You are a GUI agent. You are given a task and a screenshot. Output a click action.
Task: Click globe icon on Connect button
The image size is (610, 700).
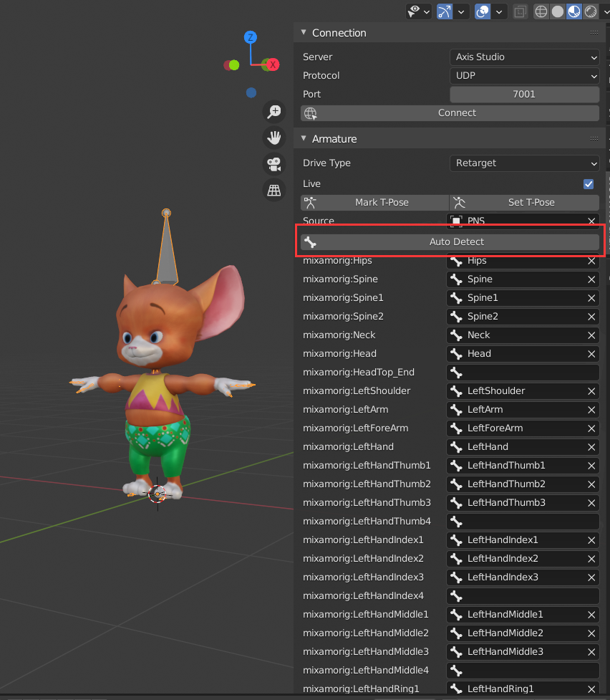coord(310,113)
